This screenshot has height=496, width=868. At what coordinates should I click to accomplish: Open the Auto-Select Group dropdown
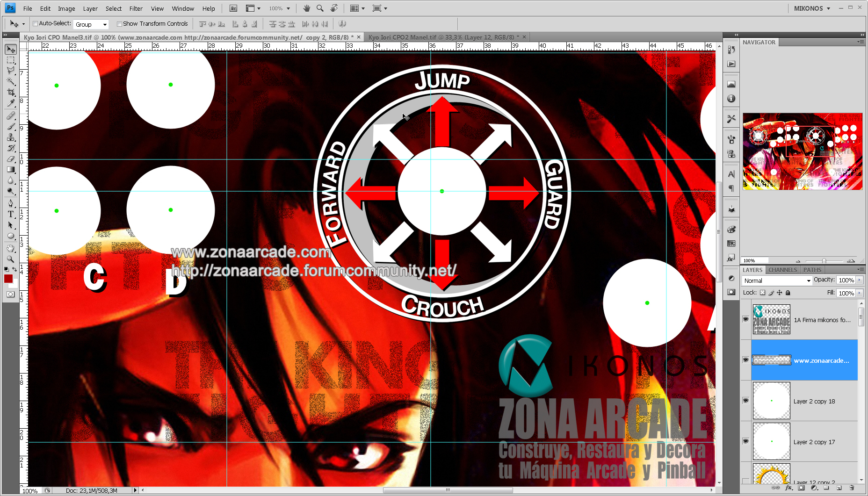(x=91, y=24)
